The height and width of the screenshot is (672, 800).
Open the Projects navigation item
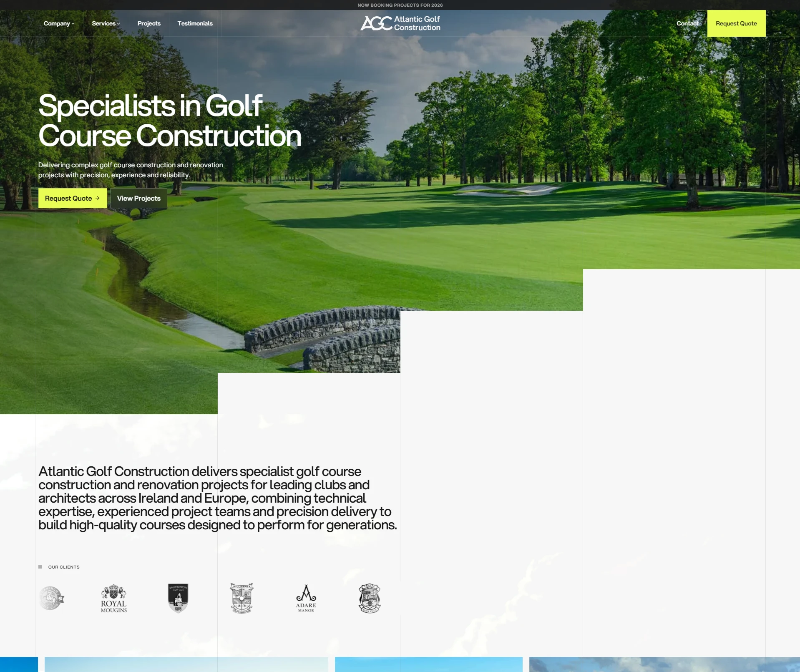[x=149, y=23]
